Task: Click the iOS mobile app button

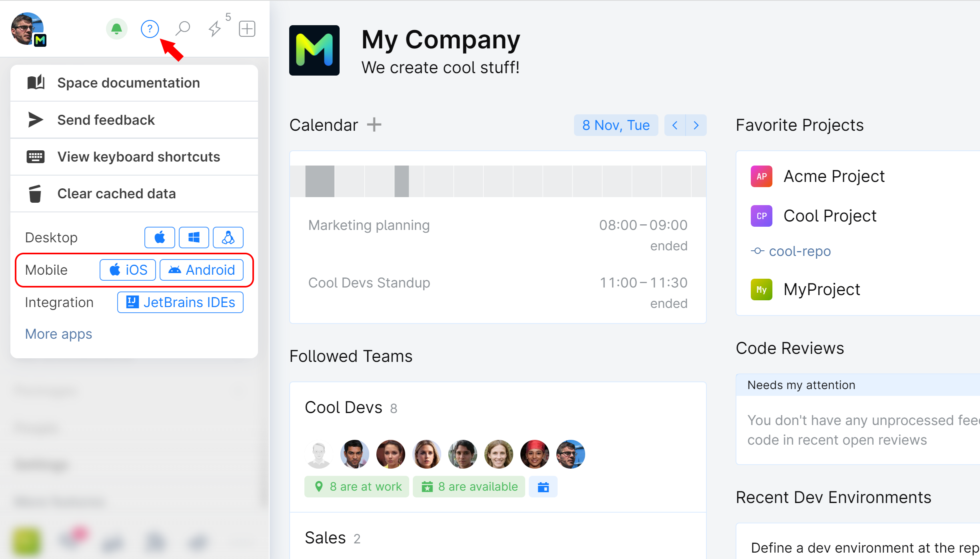Action: click(128, 270)
